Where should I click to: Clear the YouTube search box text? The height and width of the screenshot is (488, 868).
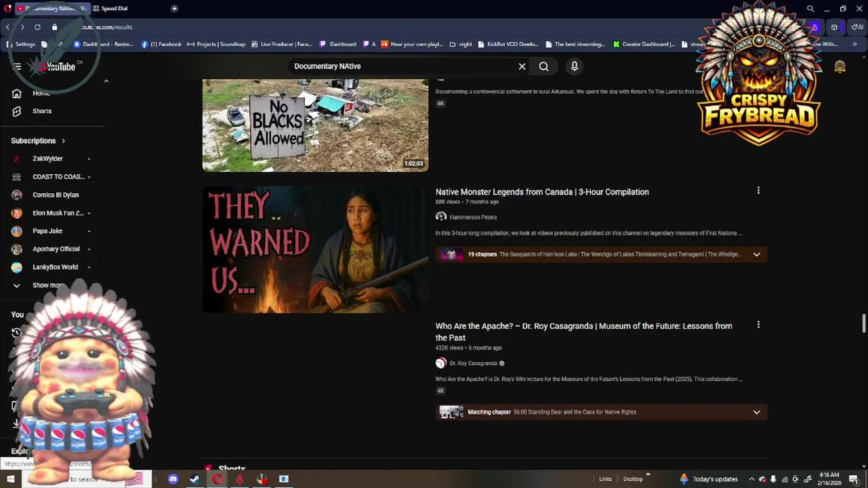(522, 66)
